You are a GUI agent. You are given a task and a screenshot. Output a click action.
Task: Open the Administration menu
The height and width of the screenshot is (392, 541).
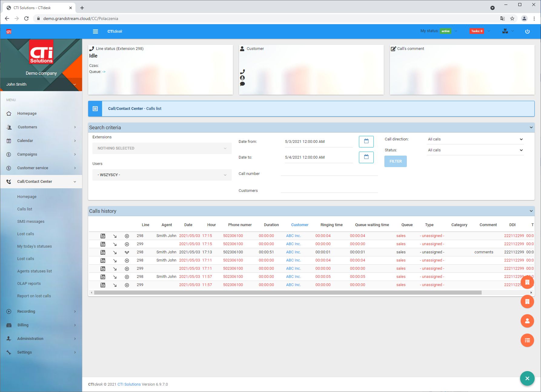pyautogui.click(x=41, y=339)
